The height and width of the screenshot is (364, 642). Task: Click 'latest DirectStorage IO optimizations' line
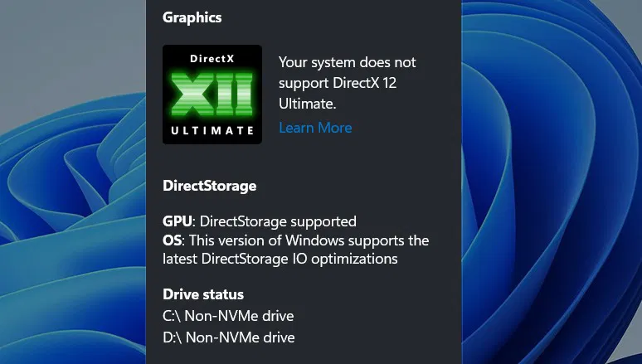pos(280,259)
